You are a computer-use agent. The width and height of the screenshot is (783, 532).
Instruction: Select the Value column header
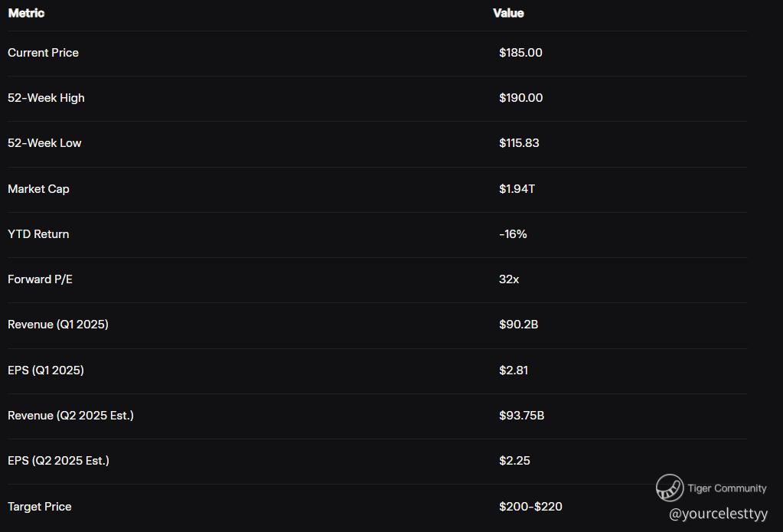pos(508,13)
